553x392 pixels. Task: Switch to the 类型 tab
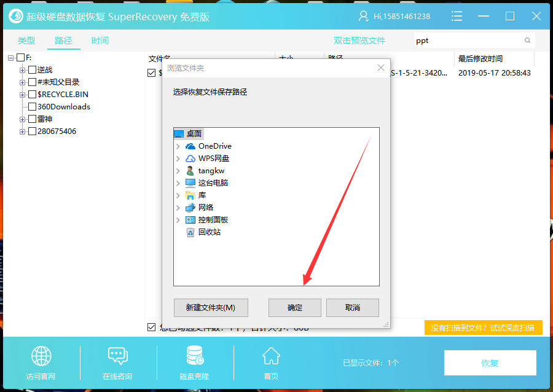[26, 41]
